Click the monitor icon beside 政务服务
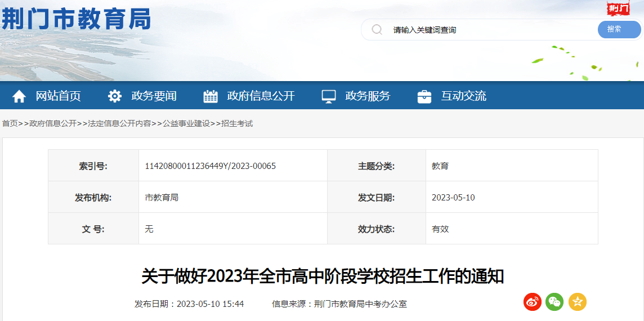The height and width of the screenshot is (321, 644). coord(329,97)
